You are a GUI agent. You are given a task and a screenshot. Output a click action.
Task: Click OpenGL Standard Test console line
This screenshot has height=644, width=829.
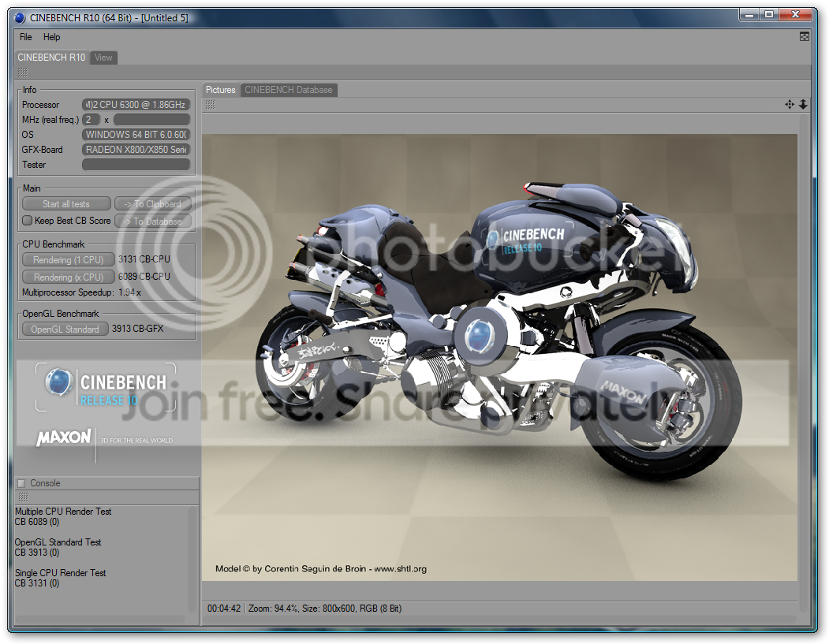(x=58, y=542)
